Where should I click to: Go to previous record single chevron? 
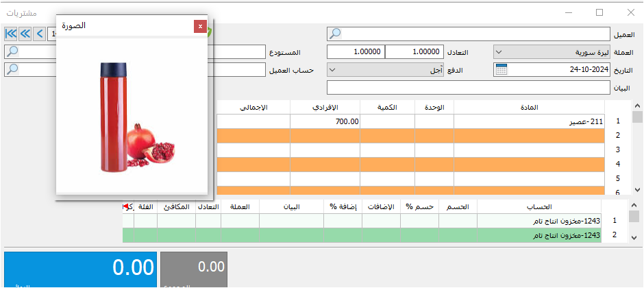(x=40, y=34)
